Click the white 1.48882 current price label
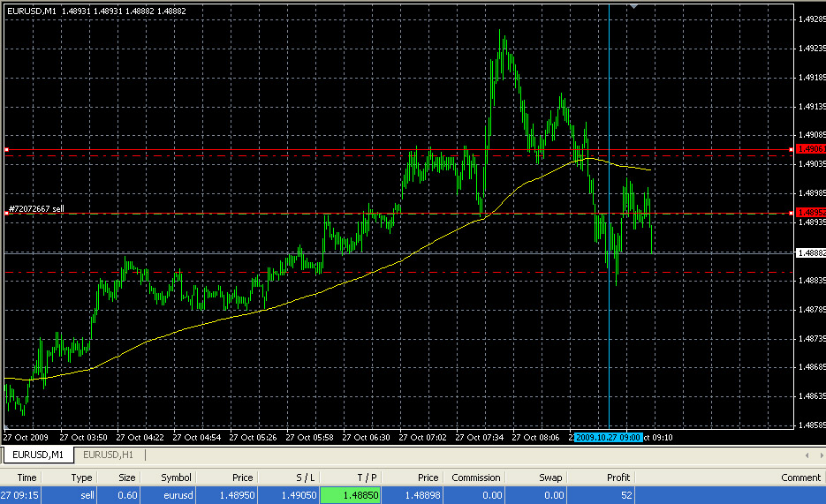This screenshot has height=504, width=826. tap(810, 252)
